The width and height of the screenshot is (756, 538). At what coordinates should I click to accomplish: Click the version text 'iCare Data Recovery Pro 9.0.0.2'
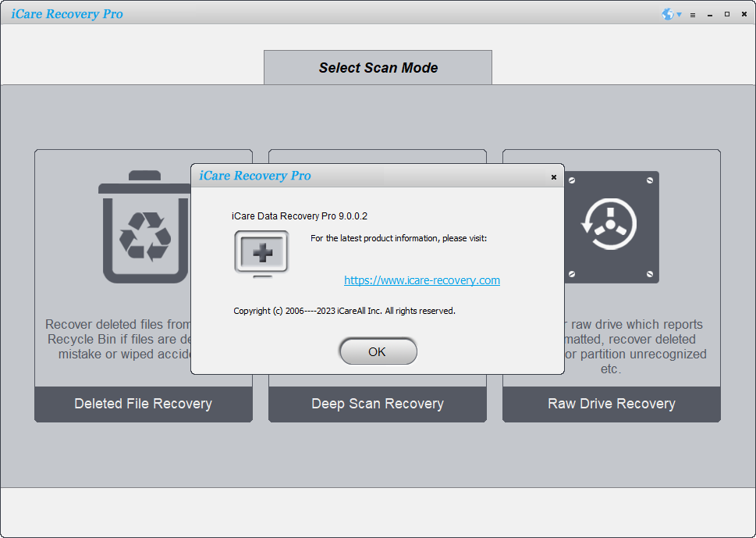click(x=300, y=216)
